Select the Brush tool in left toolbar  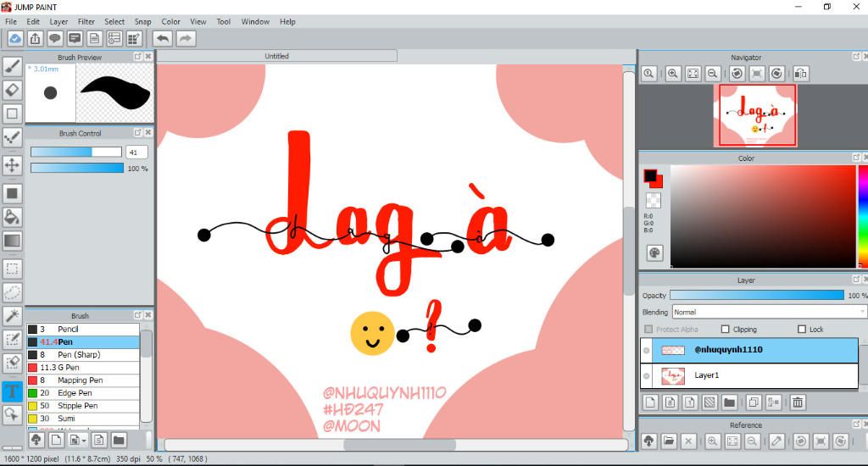click(12, 66)
